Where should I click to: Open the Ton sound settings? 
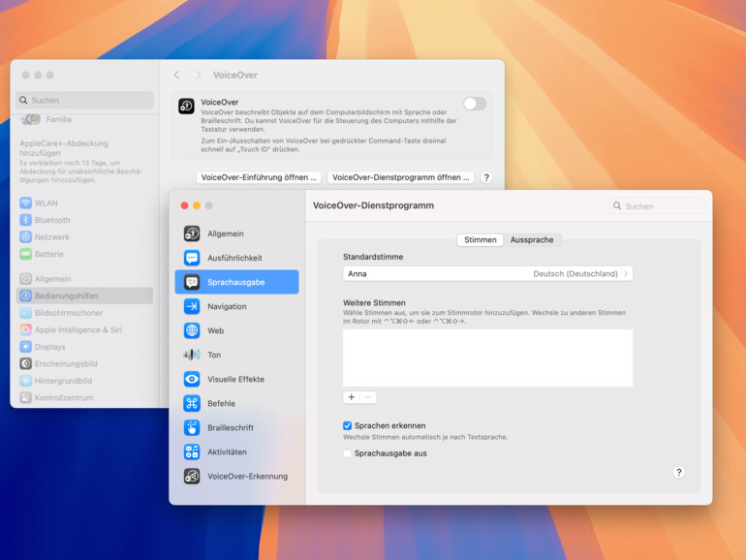coord(192,355)
